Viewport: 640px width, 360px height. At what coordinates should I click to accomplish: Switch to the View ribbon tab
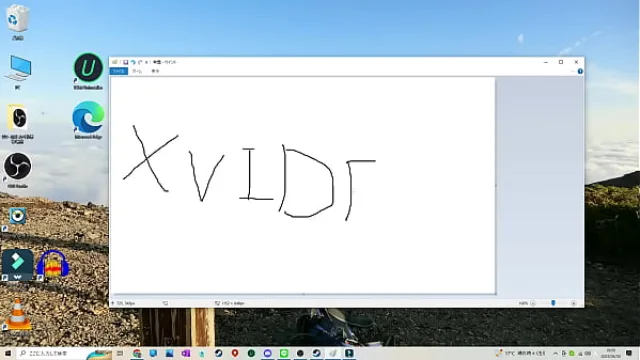tap(155, 71)
